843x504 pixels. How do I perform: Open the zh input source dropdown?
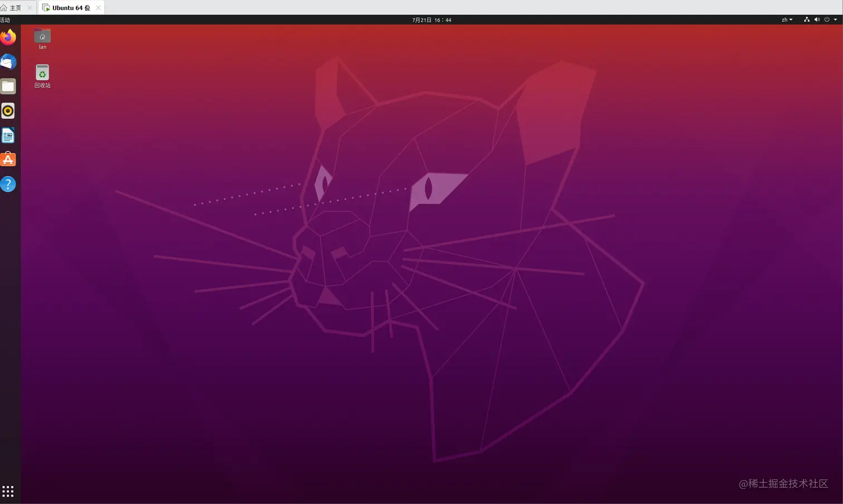(787, 20)
